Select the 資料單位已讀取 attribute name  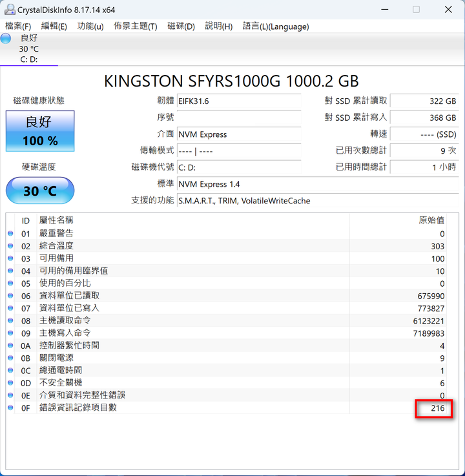[69, 296]
